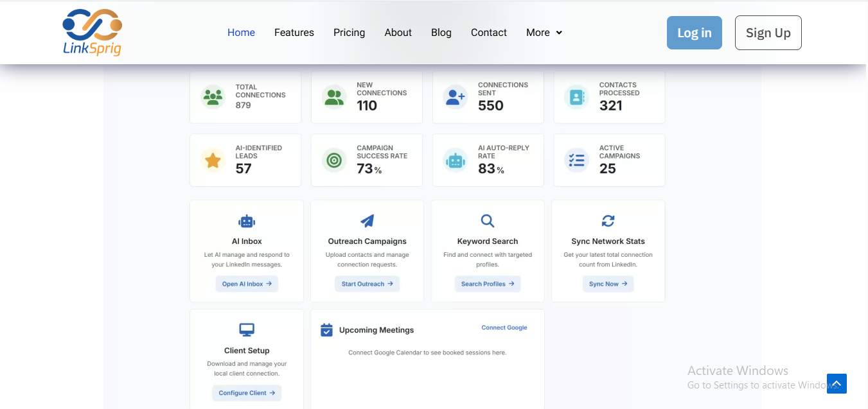The height and width of the screenshot is (409, 868).
Task: Expand the More dropdown menu
Action: tap(544, 33)
